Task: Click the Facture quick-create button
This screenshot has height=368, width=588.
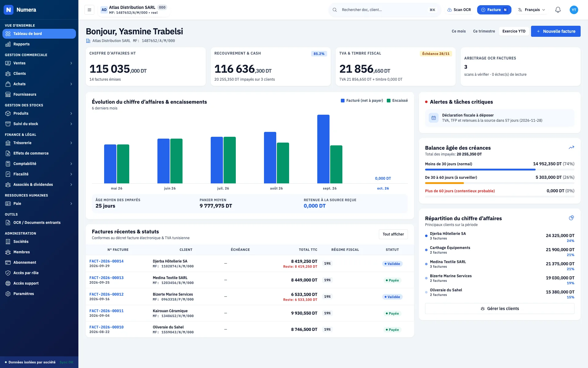Action: click(x=494, y=10)
